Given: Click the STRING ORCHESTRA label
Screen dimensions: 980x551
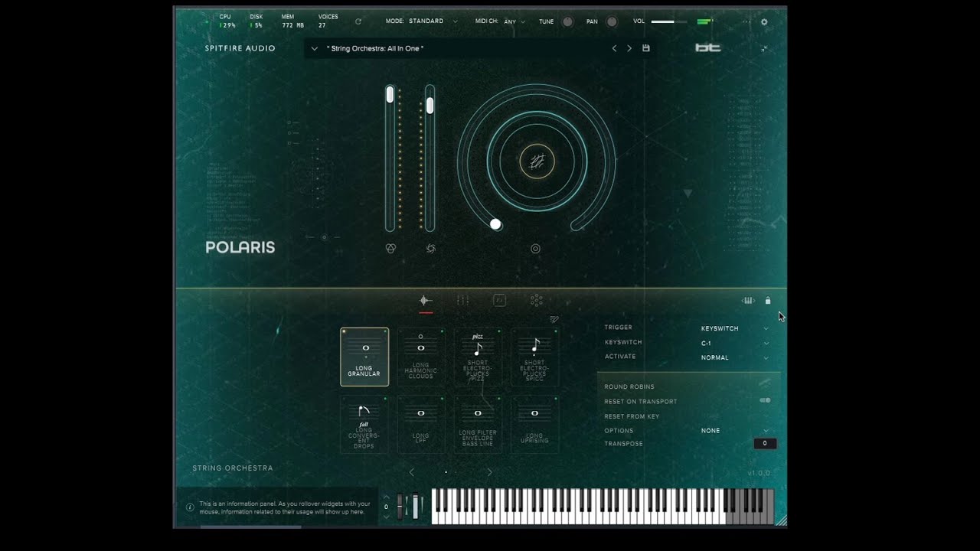Looking at the screenshot, I should click(x=233, y=468).
